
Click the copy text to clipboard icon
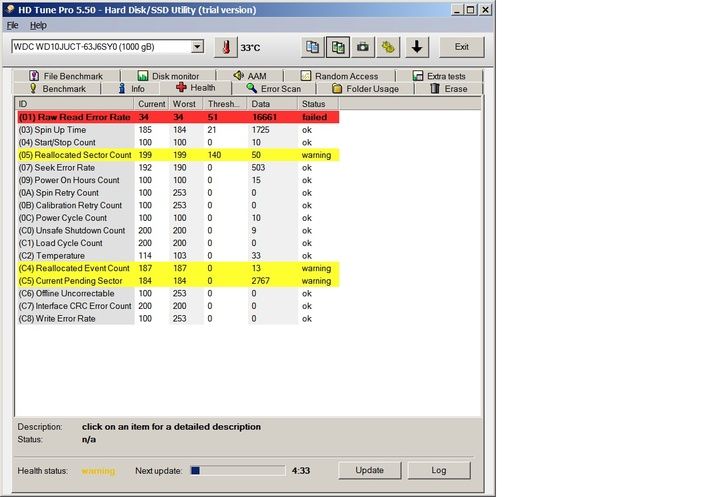(312, 47)
